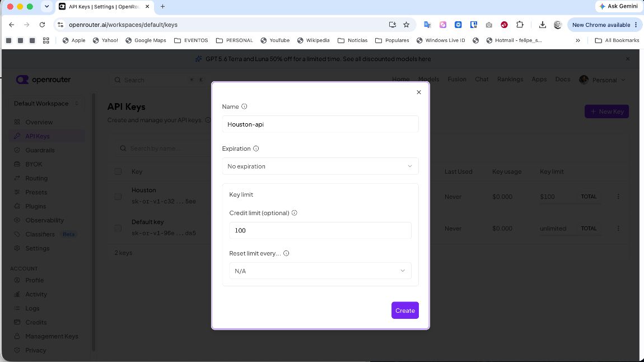The width and height of the screenshot is (644, 362).
Task: Edit the Houston-api name field
Action: tap(320, 124)
